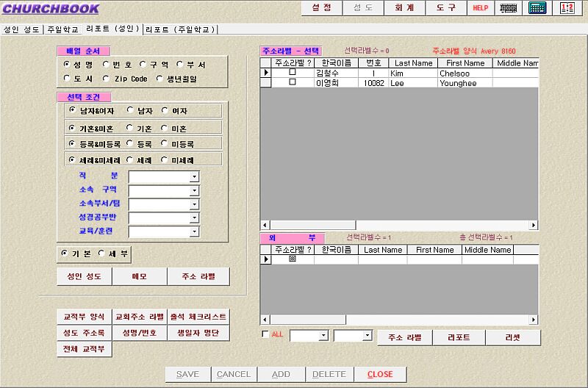The width and height of the screenshot is (588, 388).
Task: Click the Younghee first name cell
Action: pos(465,83)
